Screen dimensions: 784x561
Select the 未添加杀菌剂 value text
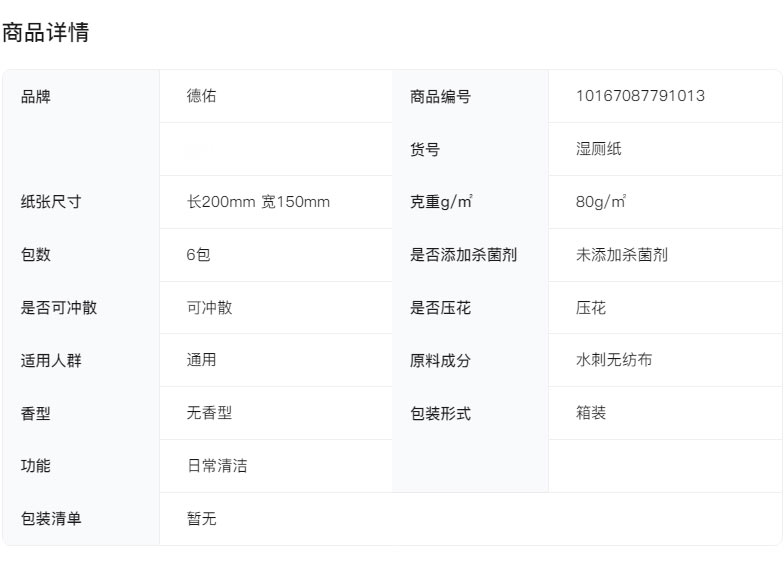pos(622,255)
